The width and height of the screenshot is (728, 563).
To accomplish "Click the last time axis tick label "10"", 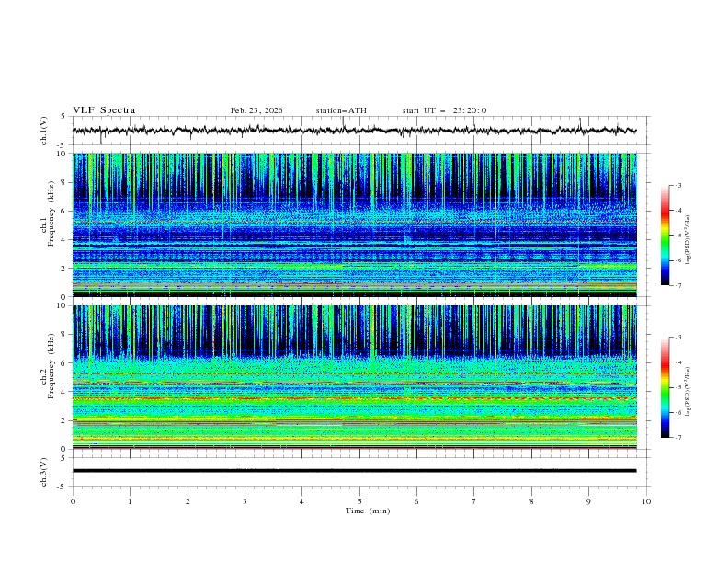I will (x=646, y=501).
